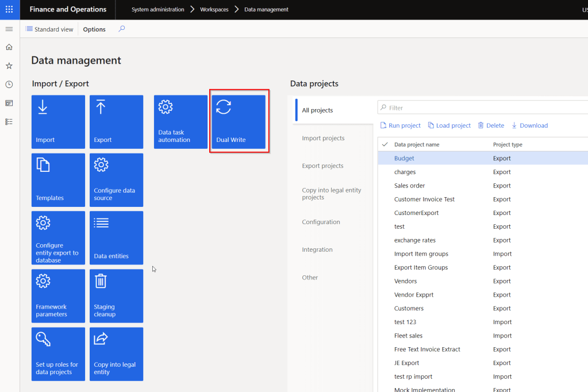This screenshot has height=392, width=588.
Task: Open the Staging cleanup tile
Action: click(116, 296)
